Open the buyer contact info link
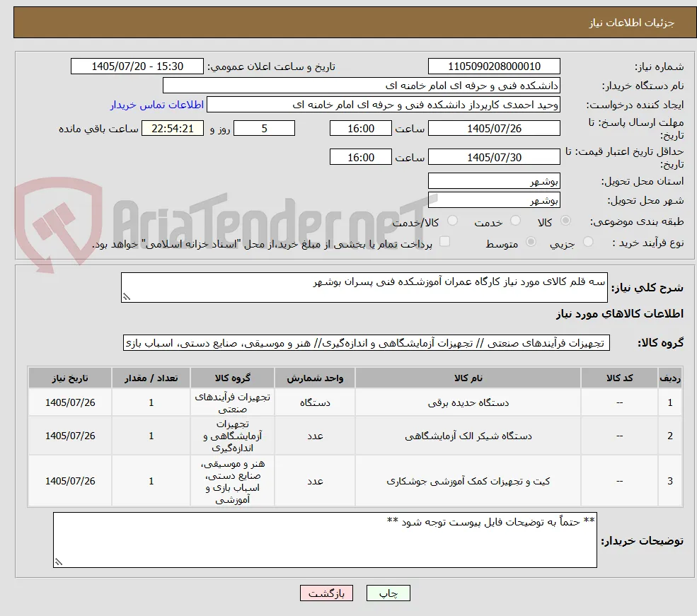Viewport: 697px width, 616px height. pos(157,105)
